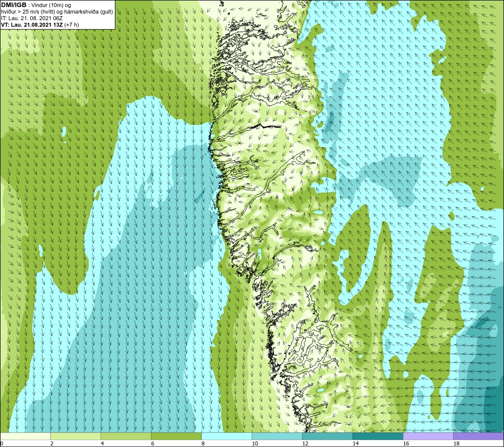The height and width of the screenshot is (447, 504).
Task: Pick the light teal 10–12 m/s swatch
Action: point(277,436)
